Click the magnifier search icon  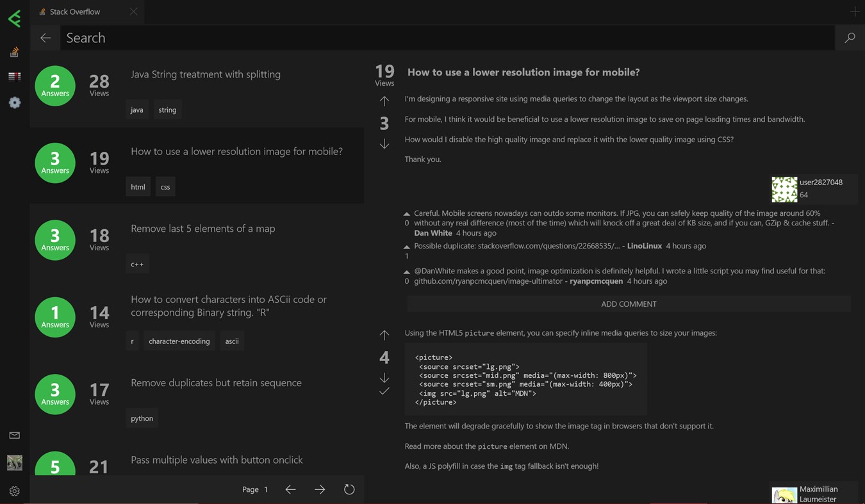[x=850, y=38]
